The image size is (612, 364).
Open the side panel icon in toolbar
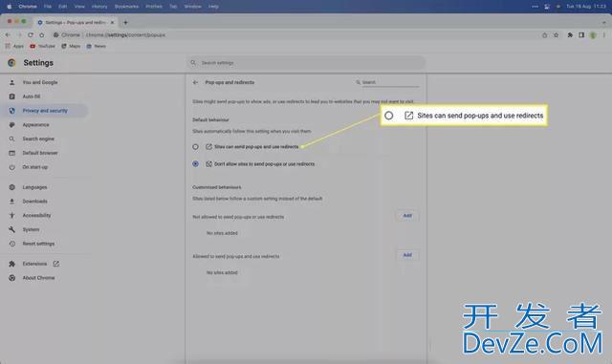(581, 35)
